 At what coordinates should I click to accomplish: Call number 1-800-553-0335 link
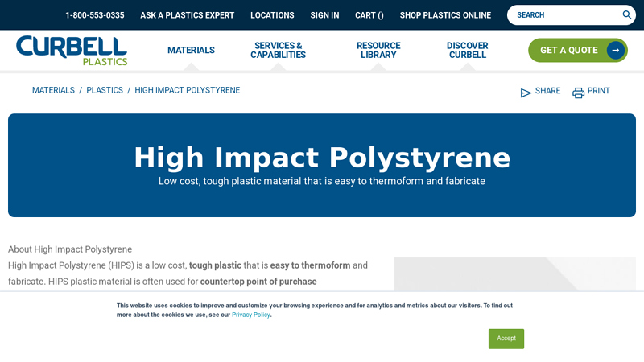click(x=95, y=15)
